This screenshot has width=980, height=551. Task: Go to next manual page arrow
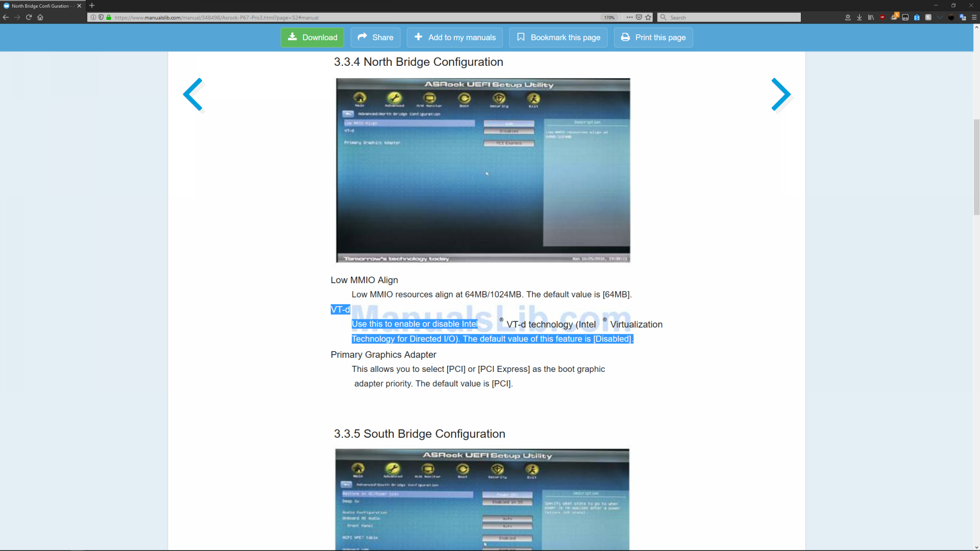coord(780,94)
